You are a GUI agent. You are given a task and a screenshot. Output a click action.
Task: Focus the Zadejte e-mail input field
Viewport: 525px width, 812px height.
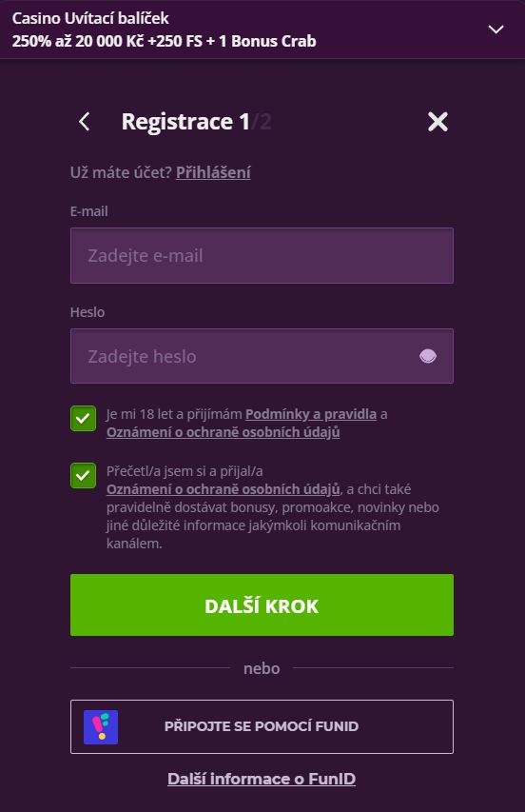(262, 255)
